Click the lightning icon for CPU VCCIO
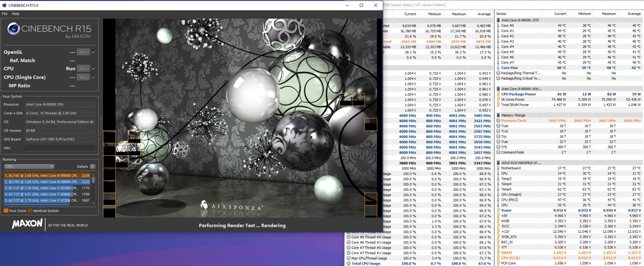This screenshot has height=266, width=644. [x=498, y=258]
